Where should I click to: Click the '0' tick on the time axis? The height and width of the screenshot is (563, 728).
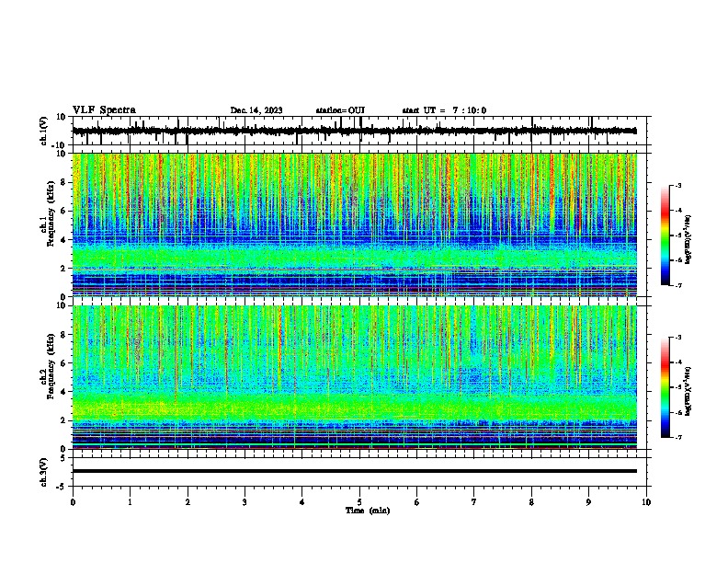coord(73,502)
